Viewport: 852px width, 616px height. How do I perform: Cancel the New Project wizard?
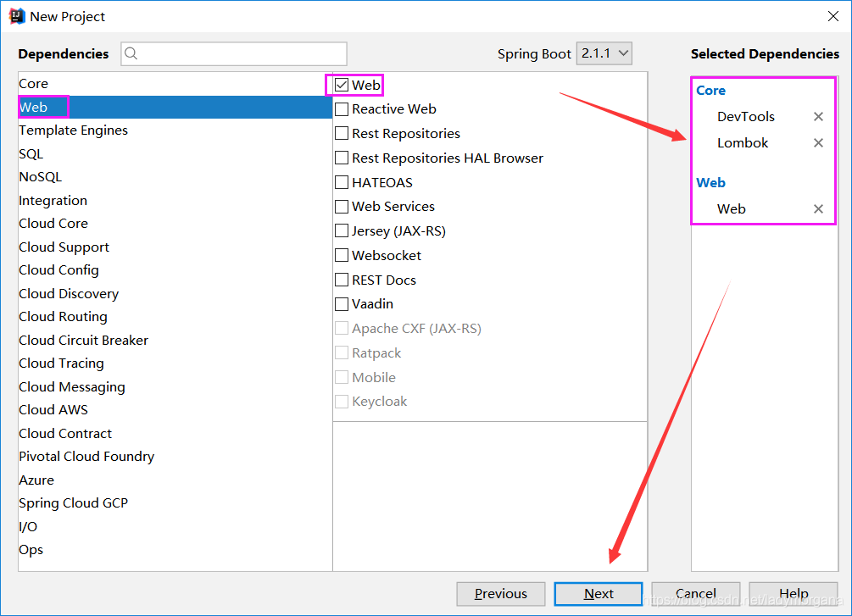(695, 594)
